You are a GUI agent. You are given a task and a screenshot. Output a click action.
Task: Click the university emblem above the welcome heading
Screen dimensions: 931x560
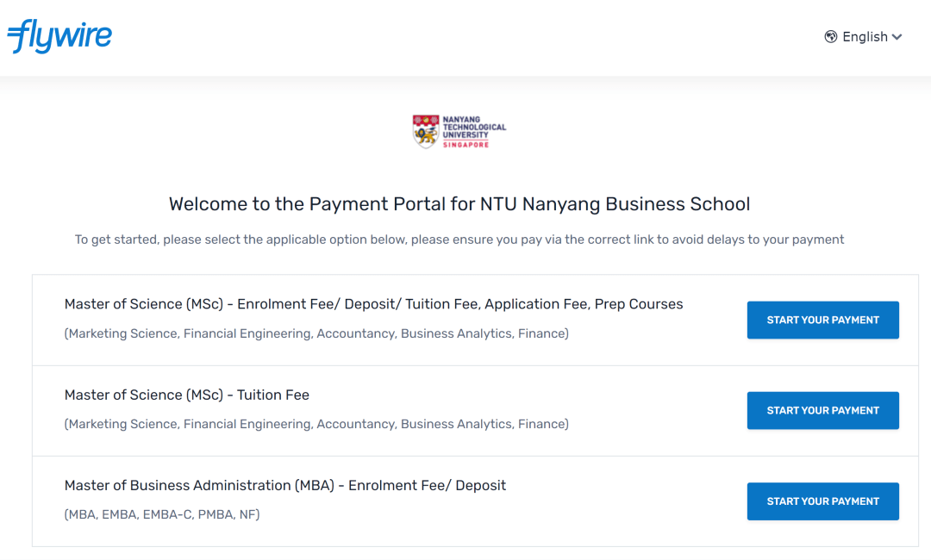click(x=459, y=131)
